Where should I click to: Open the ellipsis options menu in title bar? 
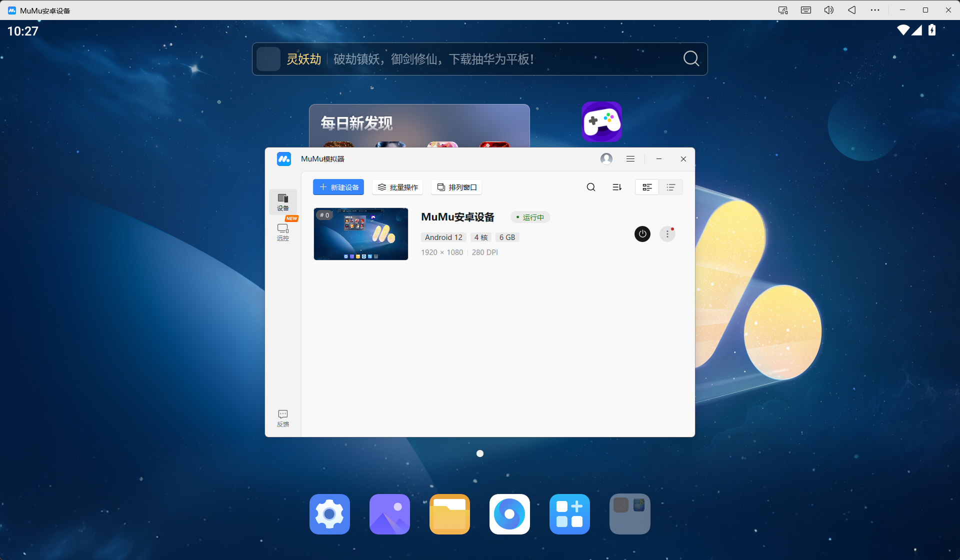tap(875, 10)
